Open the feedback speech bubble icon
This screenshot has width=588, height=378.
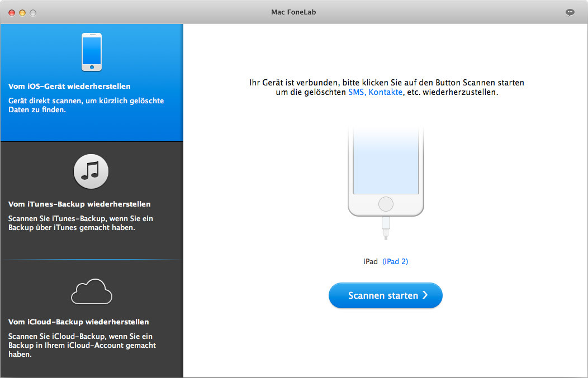click(x=570, y=12)
